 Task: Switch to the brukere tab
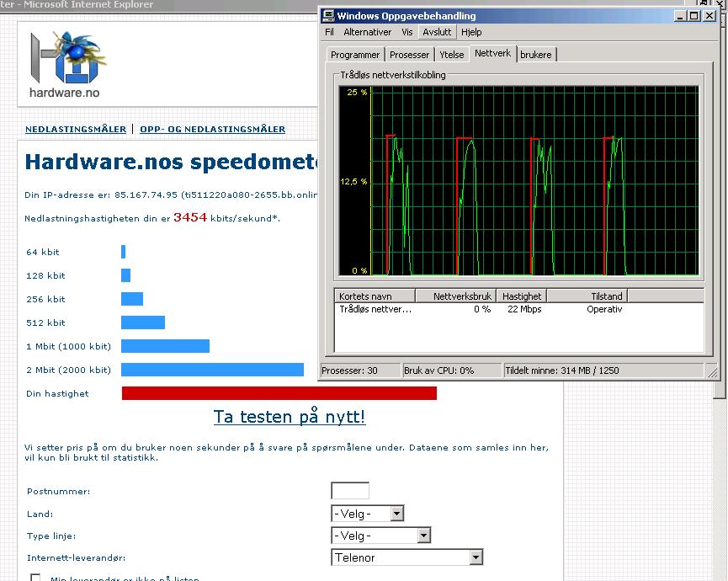(536, 55)
